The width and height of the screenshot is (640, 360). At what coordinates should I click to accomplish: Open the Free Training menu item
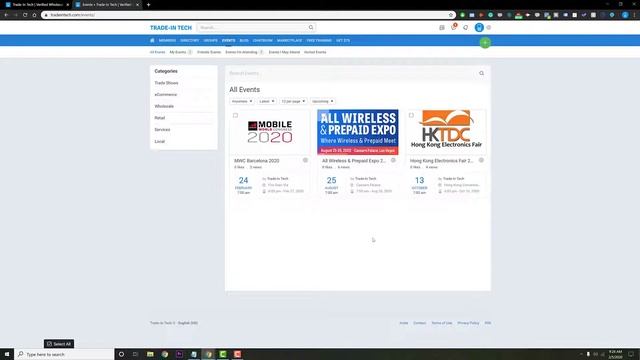click(319, 40)
